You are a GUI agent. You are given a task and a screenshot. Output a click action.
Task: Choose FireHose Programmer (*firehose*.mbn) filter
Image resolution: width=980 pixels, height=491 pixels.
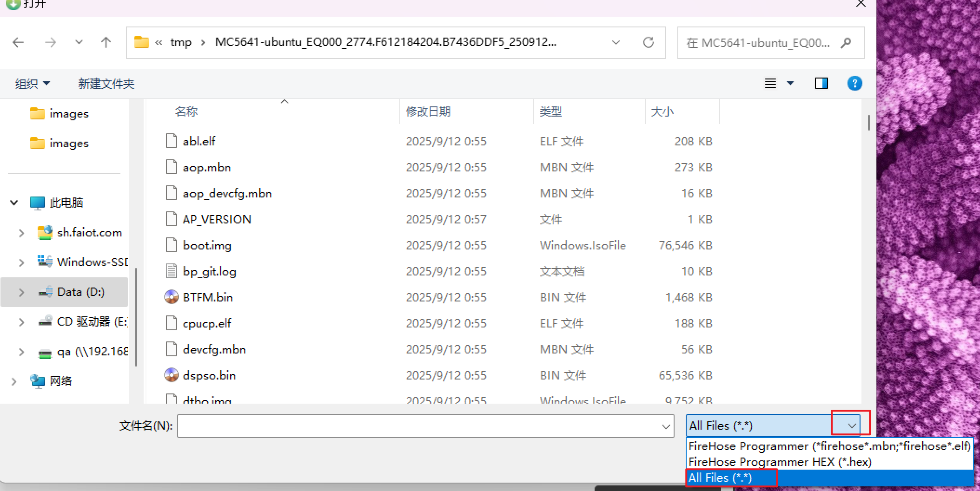pos(829,446)
